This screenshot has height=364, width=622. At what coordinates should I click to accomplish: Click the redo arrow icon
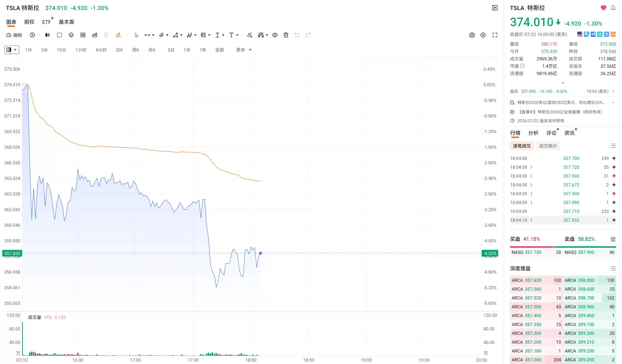308,35
